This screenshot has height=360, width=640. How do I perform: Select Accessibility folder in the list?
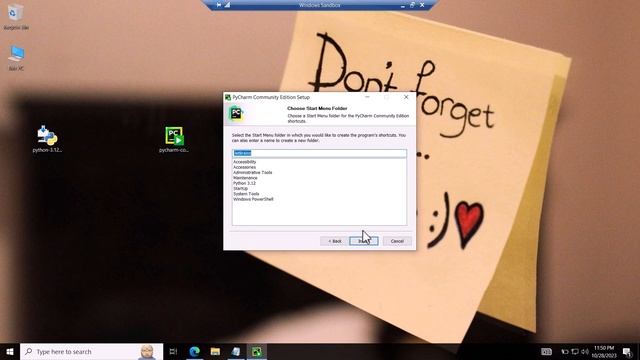pos(244,162)
